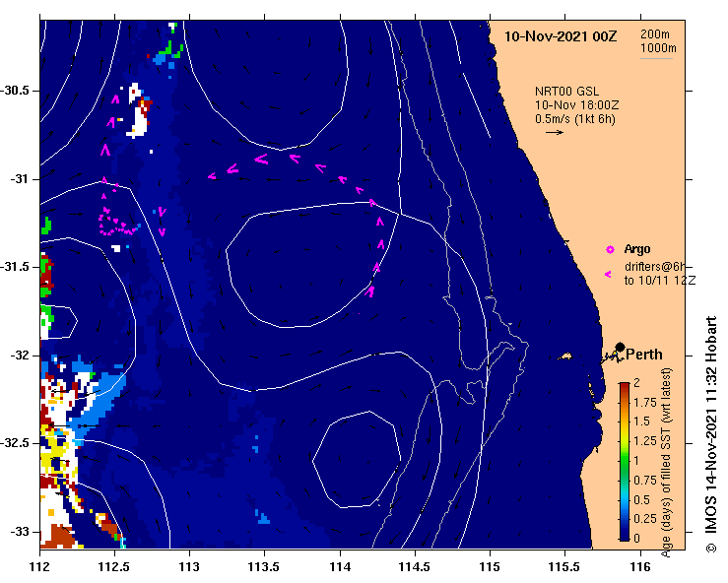Click latitude axis label -33
Screen dimensions: 728x583
tap(20, 532)
